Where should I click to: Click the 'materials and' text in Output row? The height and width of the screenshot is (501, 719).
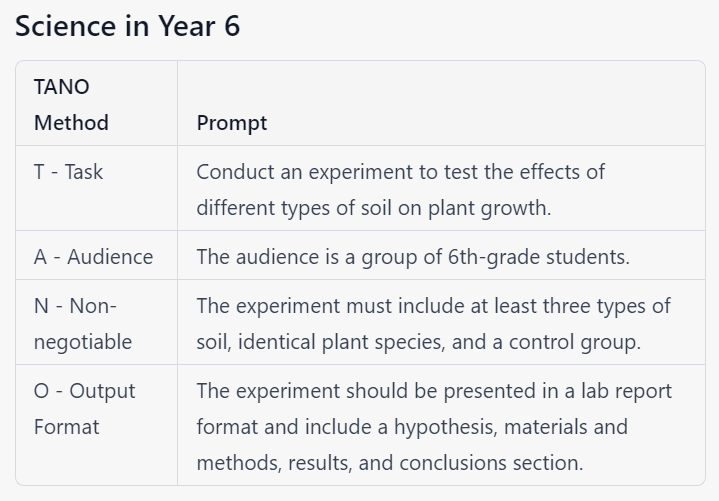[x=566, y=427]
